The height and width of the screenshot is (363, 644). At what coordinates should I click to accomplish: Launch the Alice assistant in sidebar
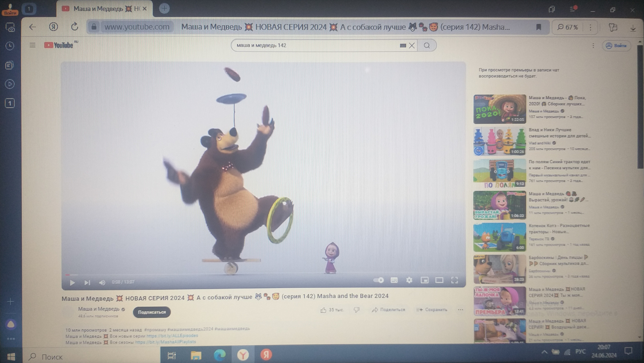(x=11, y=325)
